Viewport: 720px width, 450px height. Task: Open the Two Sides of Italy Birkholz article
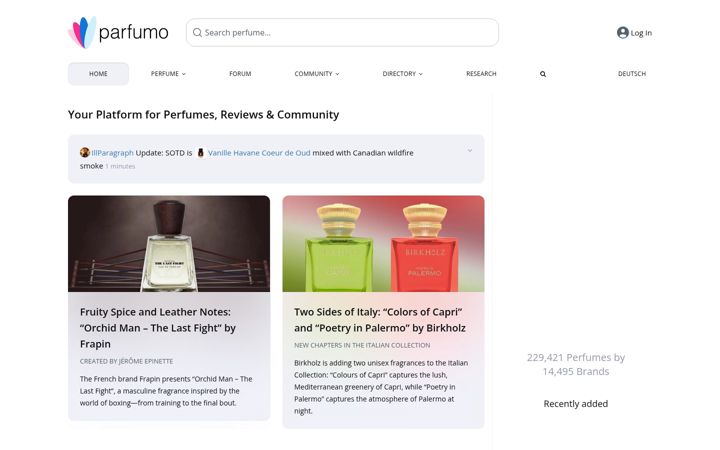pos(380,320)
